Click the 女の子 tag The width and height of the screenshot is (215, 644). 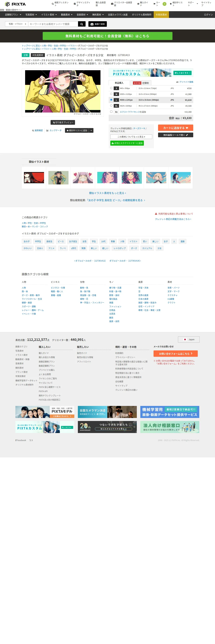(26, 241)
